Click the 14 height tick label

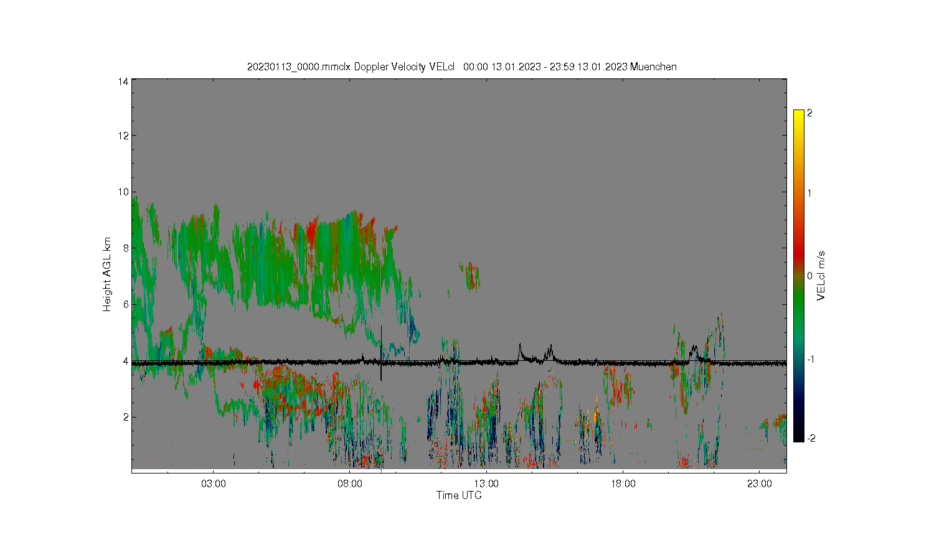pyautogui.click(x=124, y=82)
